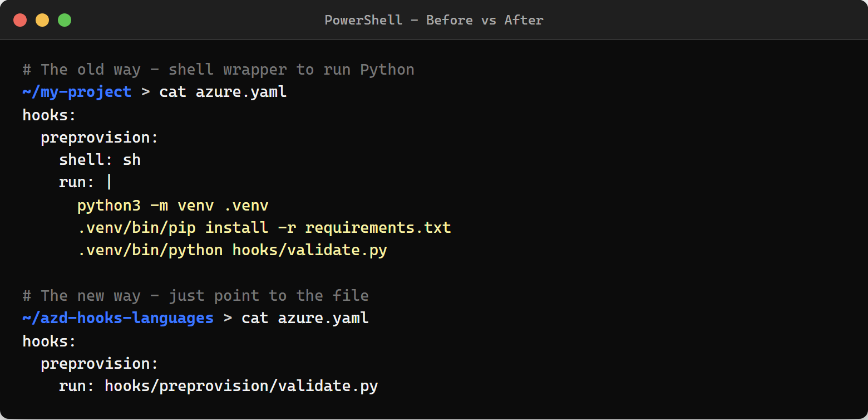Click the PowerShell Before vs After title
This screenshot has height=420, width=868.
434,20
